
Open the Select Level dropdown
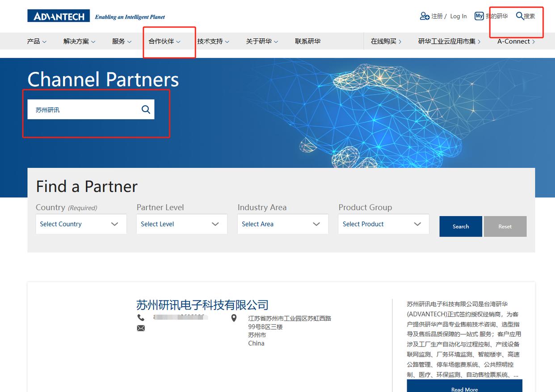(182, 224)
